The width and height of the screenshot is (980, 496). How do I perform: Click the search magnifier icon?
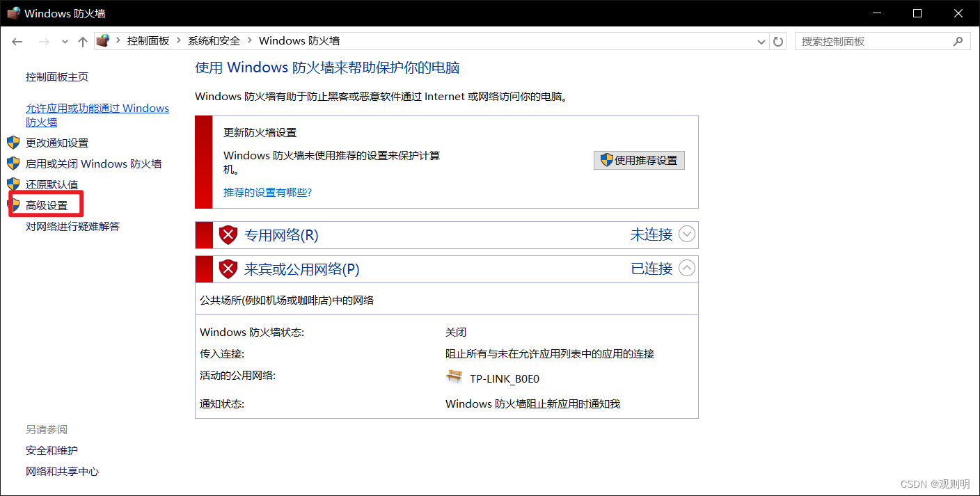(x=958, y=42)
